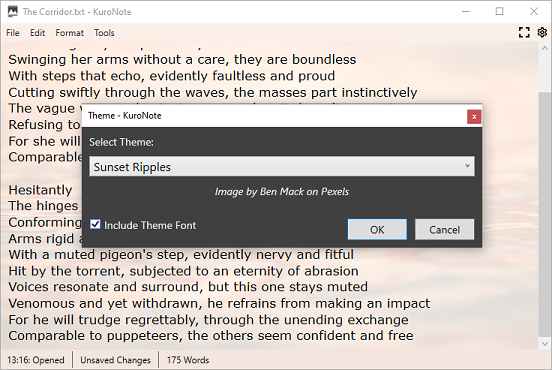Click the scrollbar up arrow
This screenshot has height=370, width=552.
click(545, 48)
